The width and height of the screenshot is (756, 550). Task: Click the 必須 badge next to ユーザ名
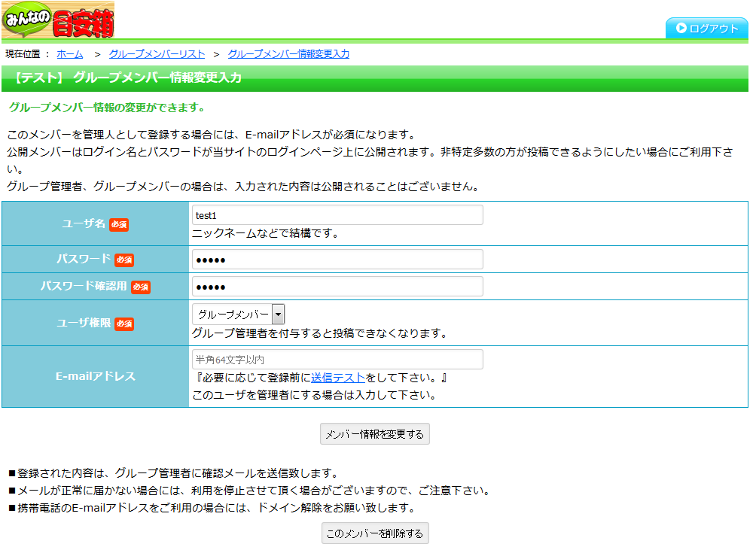(x=118, y=224)
